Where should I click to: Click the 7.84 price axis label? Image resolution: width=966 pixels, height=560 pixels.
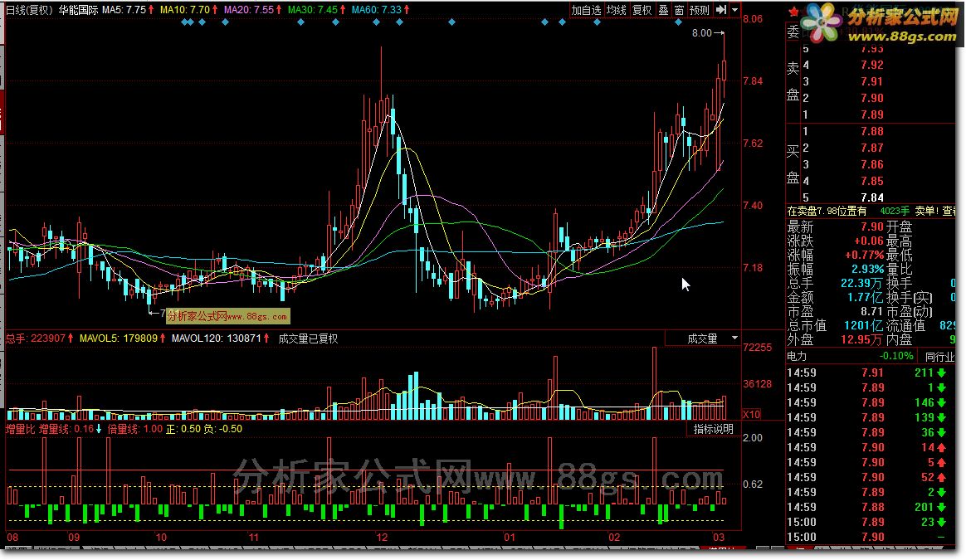coord(753,81)
